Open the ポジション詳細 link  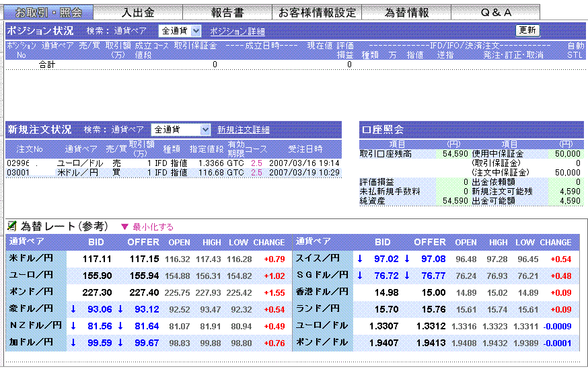pyautogui.click(x=237, y=32)
